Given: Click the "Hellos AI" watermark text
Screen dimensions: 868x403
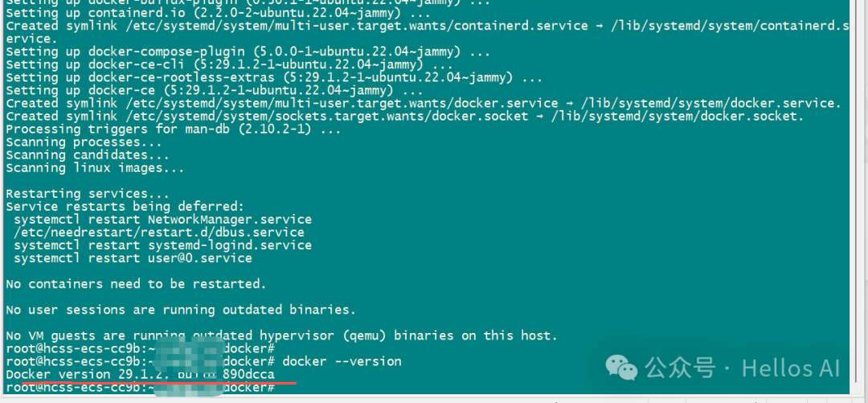Looking at the screenshot, I should (791, 368).
